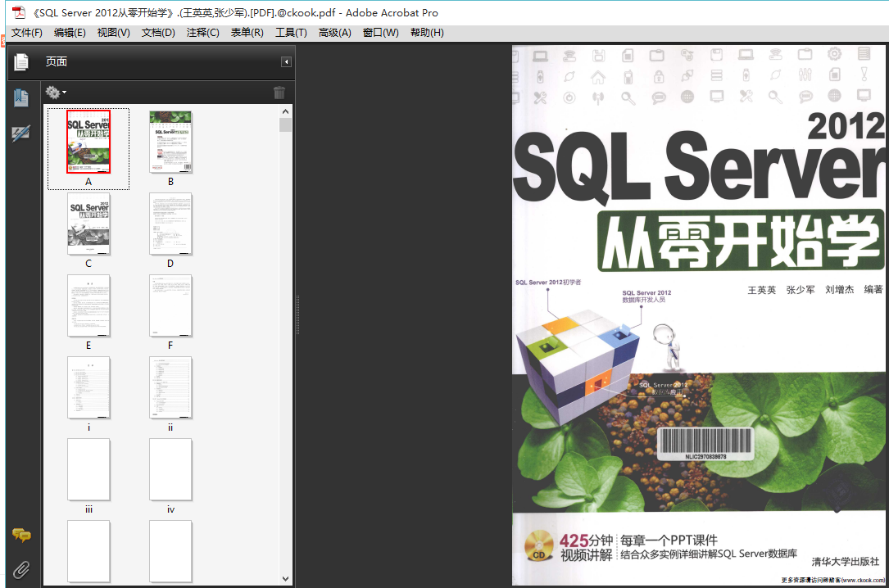Open the 工具(T) menu
Viewport: 889px width, 588px height.
[291, 33]
